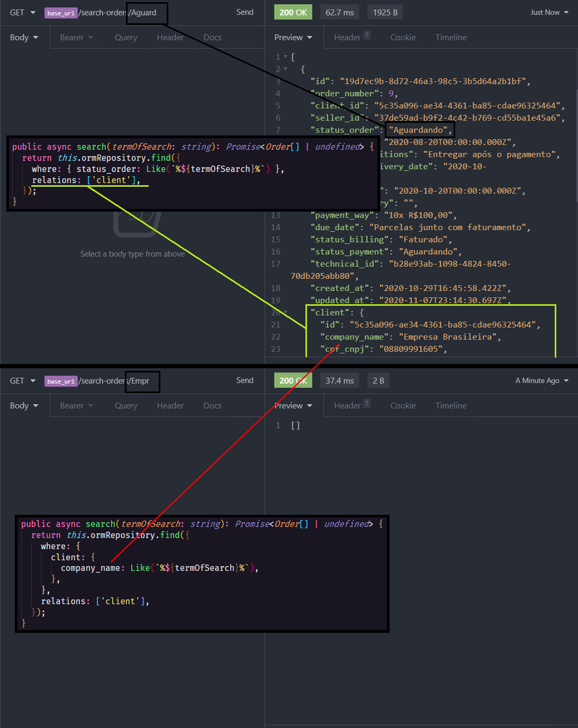Click the 2 B response size tag
The image size is (578, 728).
tap(378, 380)
